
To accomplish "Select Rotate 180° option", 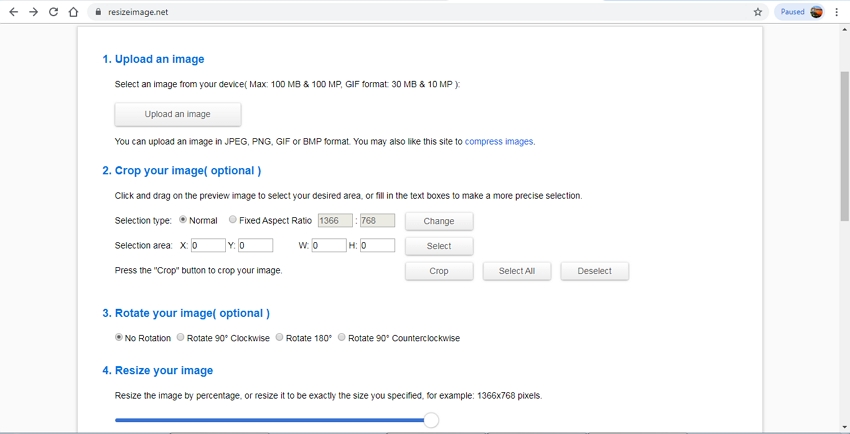I will pyautogui.click(x=280, y=338).
